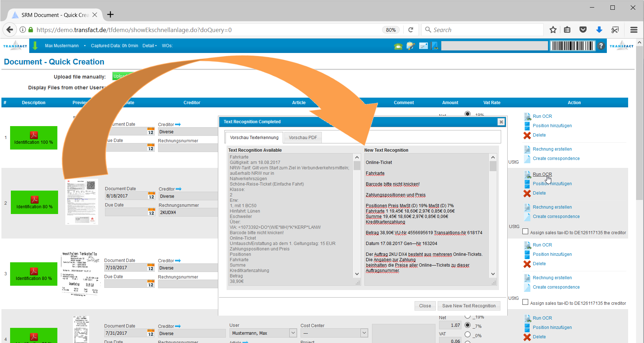Click Create correspondence link in row 1
Viewport: 644px width, 343px height.
tap(556, 159)
